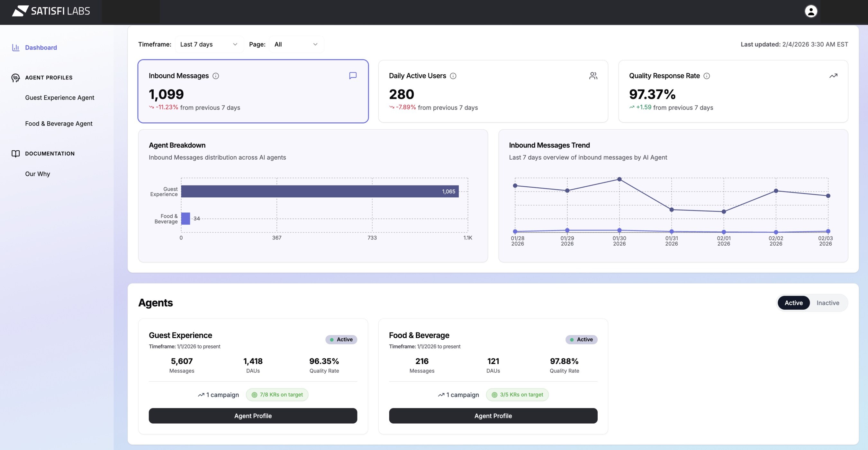Screen dimensions: 868x450
Task: Expand the Page All dropdown
Action: pos(296,44)
